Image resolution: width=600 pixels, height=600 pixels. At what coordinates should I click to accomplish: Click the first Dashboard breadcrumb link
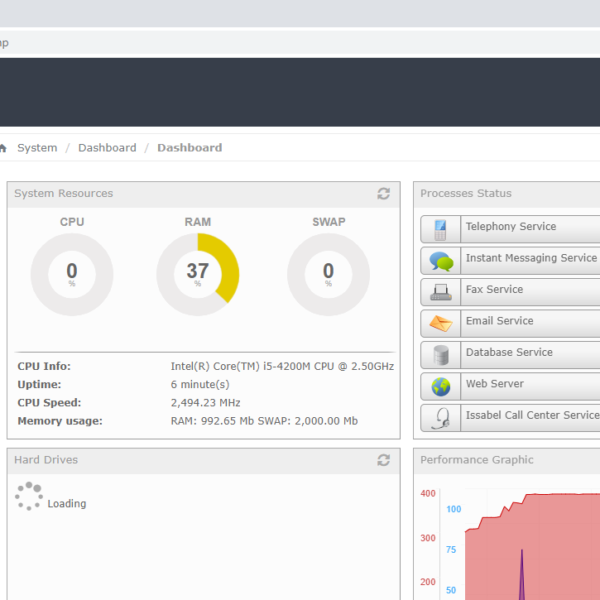tap(107, 148)
